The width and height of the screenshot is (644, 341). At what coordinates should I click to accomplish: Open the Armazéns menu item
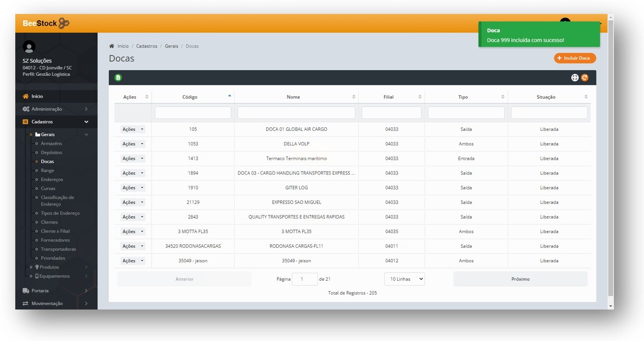tap(51, 144)
